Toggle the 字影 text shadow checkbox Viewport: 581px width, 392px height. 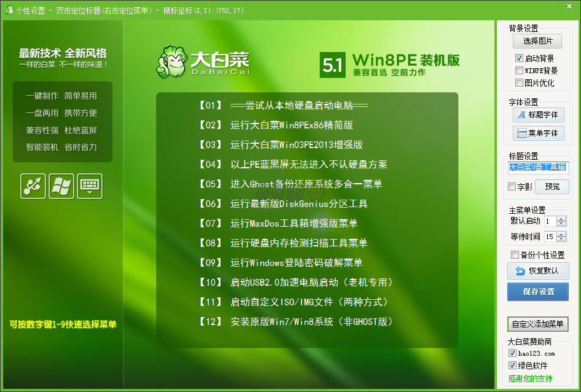coord(512,186)
